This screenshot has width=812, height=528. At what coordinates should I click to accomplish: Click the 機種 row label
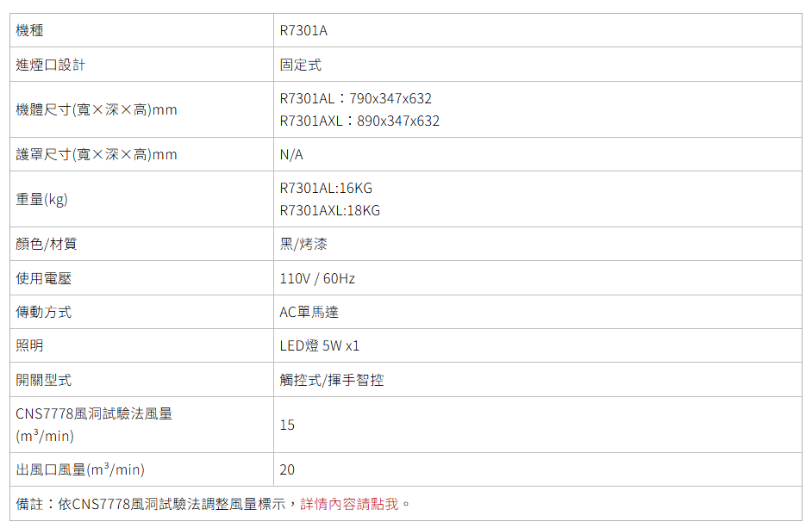click(x=30, y=31)
